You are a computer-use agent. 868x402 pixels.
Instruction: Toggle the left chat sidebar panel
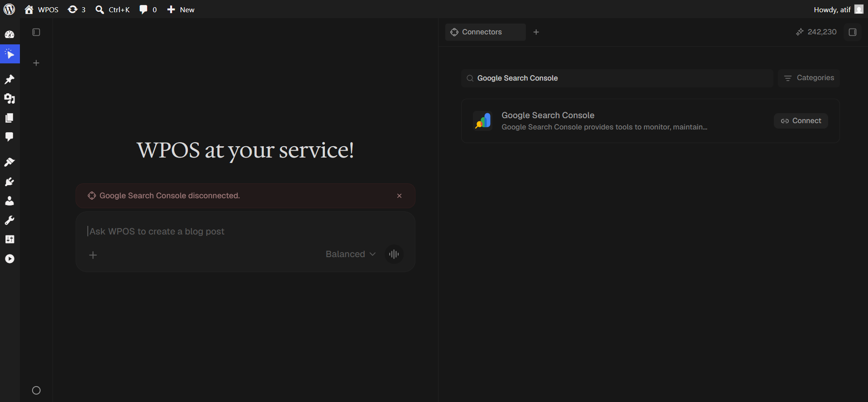pyautogui.click(x=36, y=32)
